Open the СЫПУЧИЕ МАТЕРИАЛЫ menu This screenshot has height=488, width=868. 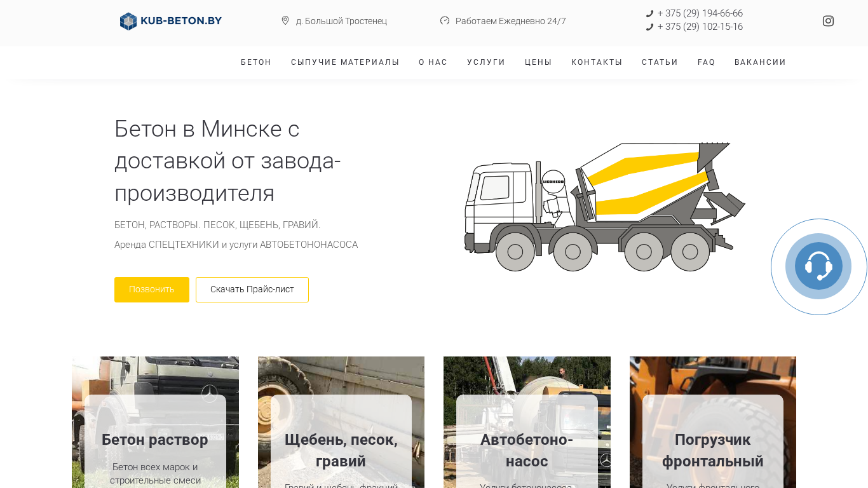(x=345, y=62)
